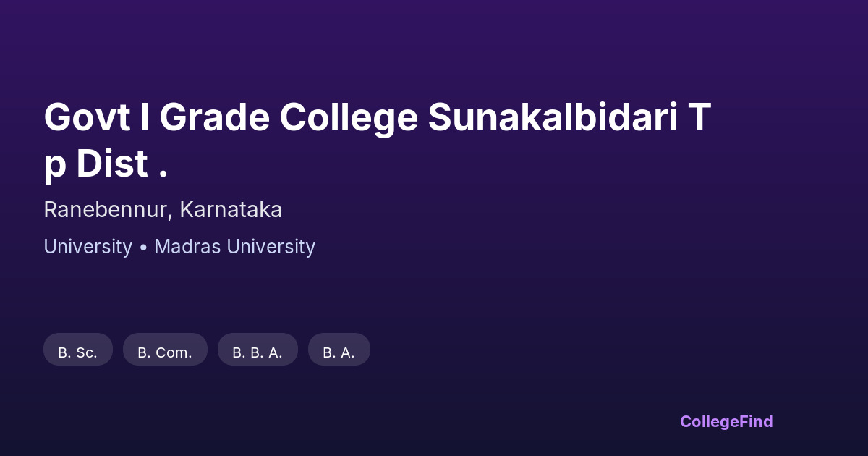Click the standalone letter I in heading

point(145,118)
